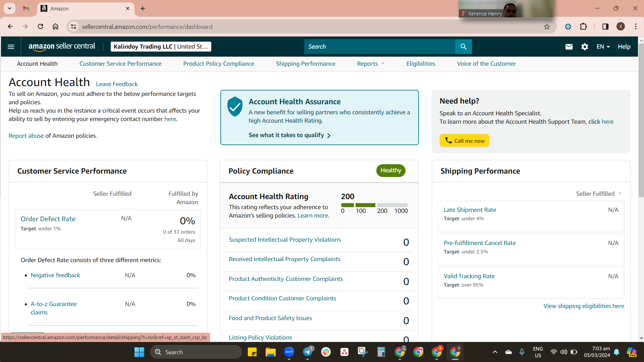Click the Call me now button

click(465, 141)
